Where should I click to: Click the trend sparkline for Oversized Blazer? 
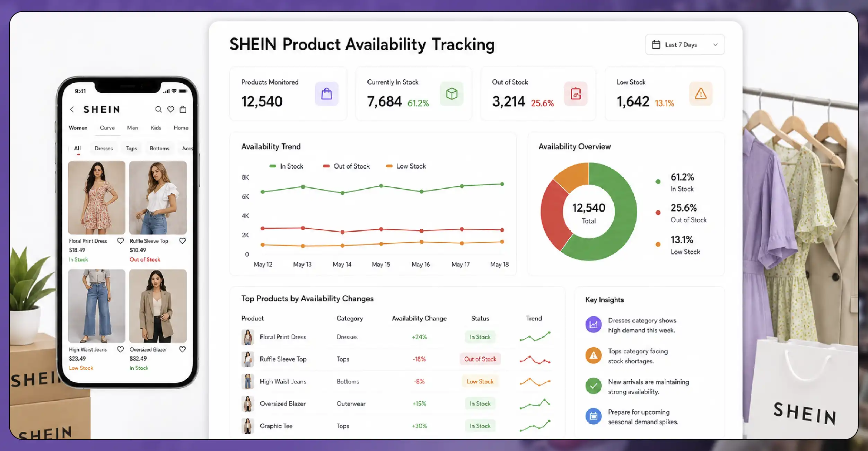click(535, 404)
